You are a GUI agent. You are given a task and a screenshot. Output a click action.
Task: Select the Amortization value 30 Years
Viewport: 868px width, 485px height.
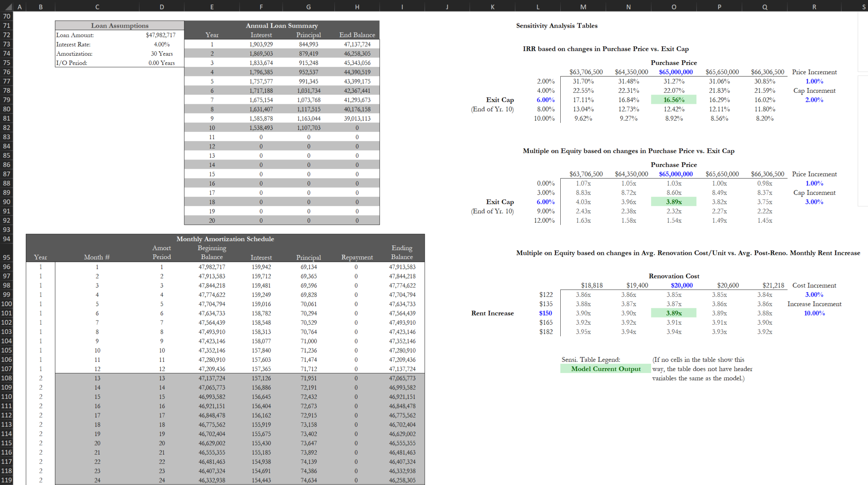click(161, 54)
